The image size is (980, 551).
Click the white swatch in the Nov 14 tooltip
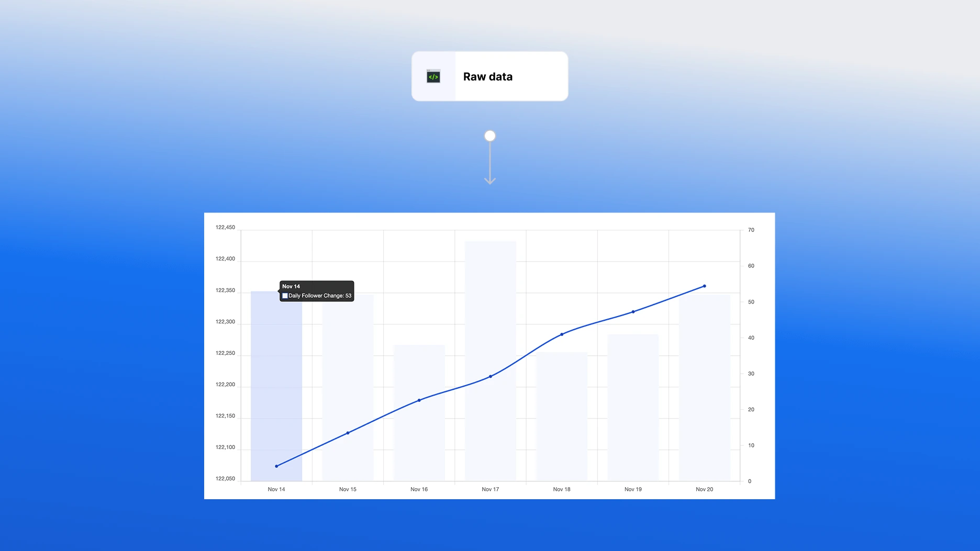pyautogui.click(x=285, y=296)
